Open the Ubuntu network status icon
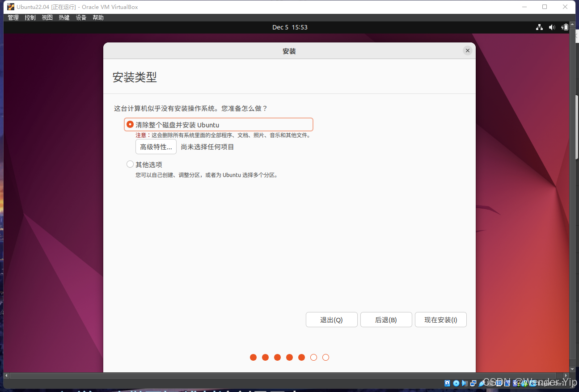This screenshot has height=392, width=579. [x=540, y=27]
